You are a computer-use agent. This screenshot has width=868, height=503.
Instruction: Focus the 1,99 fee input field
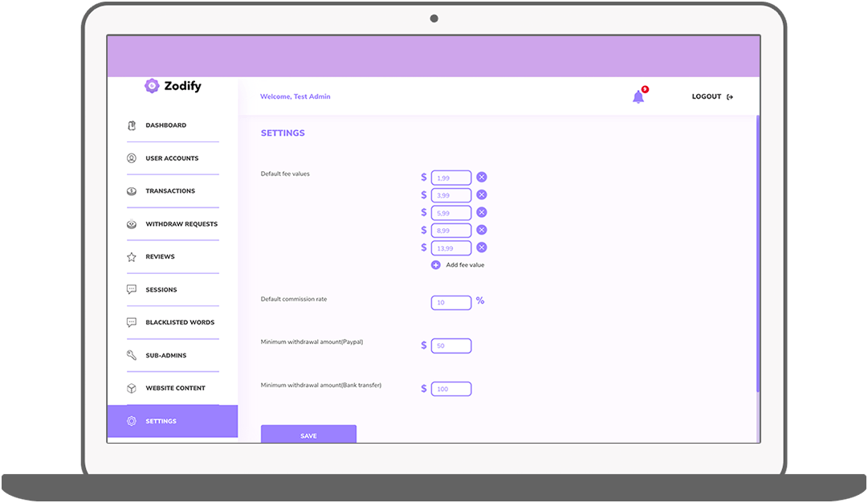coord(451,178)
